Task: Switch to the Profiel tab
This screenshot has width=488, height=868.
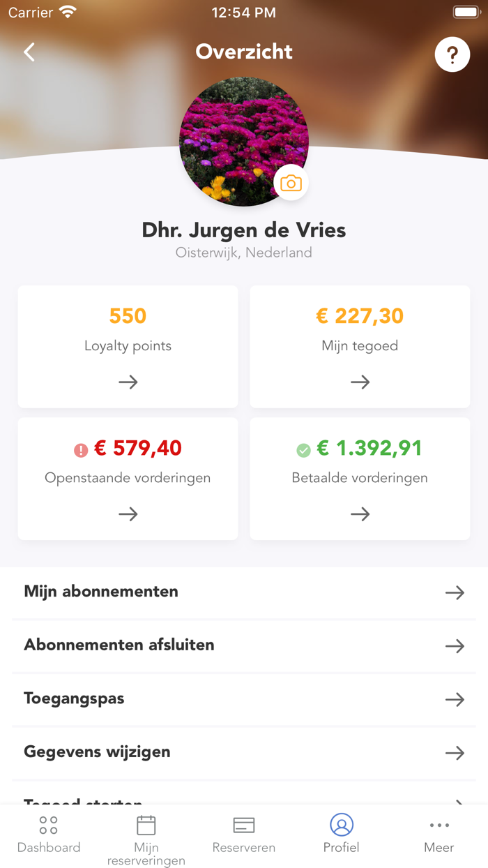Action: (x=342, y=834)
